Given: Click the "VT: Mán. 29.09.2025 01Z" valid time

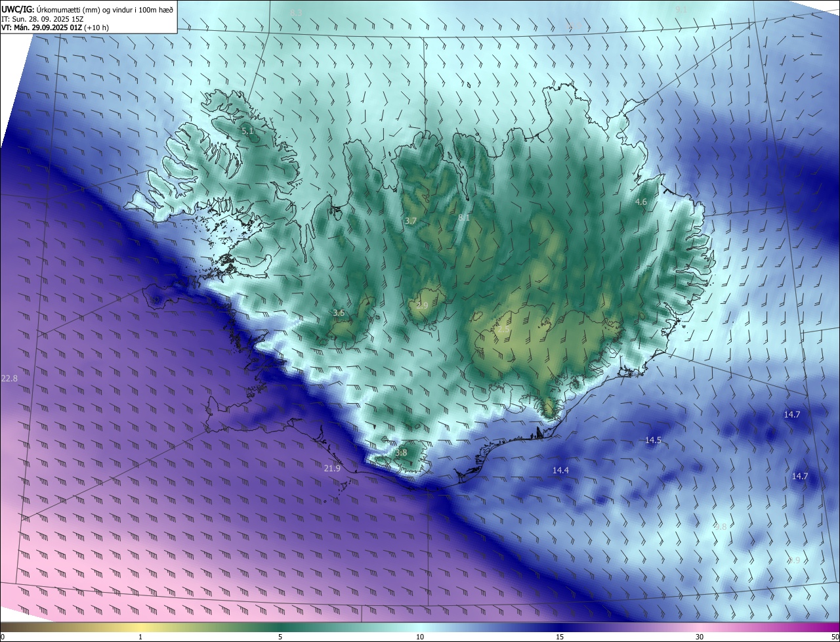Looking at the screenshot, I should pos(41,28).
